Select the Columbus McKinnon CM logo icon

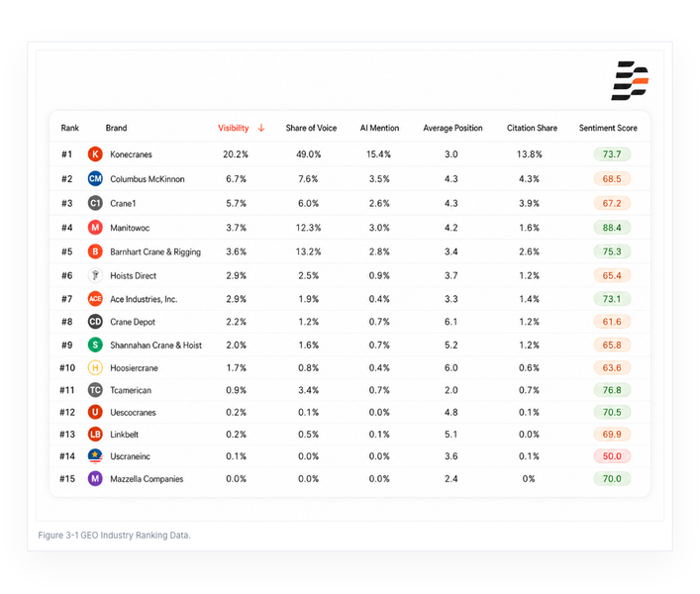(x=95, y=178)
